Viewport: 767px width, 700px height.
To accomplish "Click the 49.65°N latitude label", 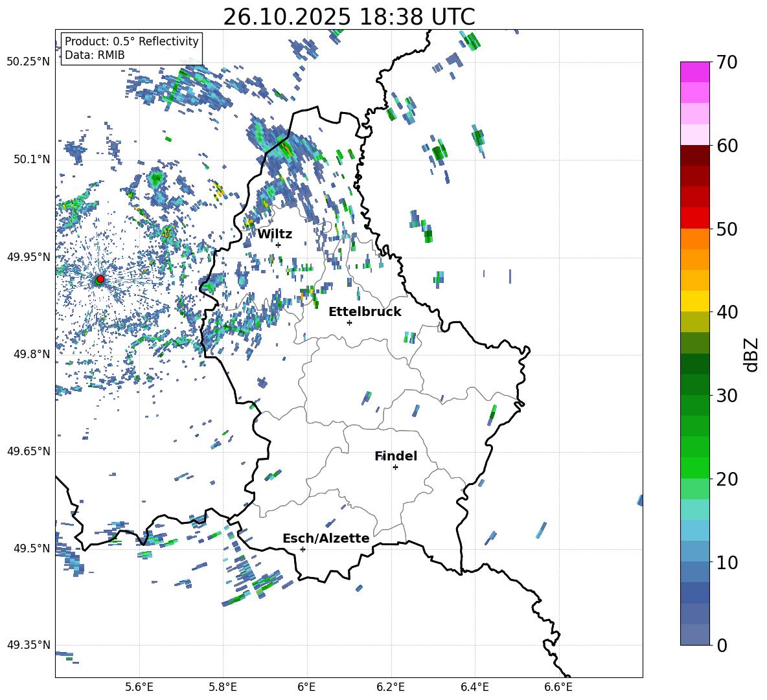I will pos(29,452).
